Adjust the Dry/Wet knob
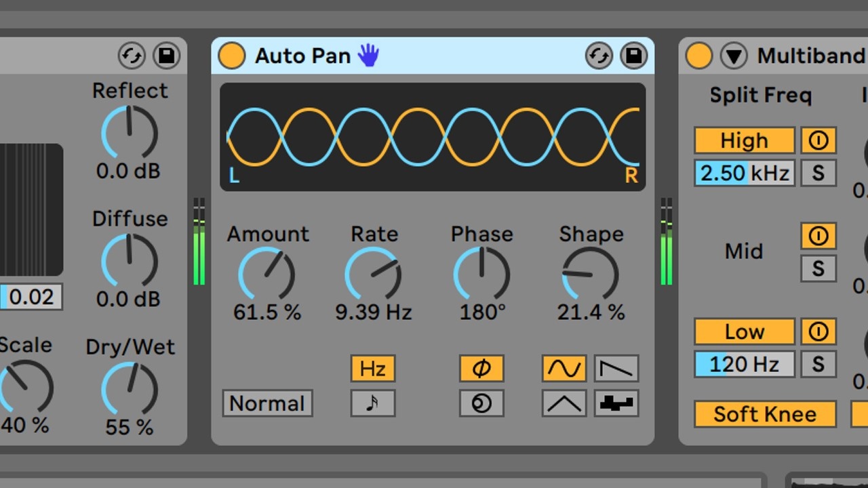The width and height of the screenshot is (868, 488). pos(130,389)
